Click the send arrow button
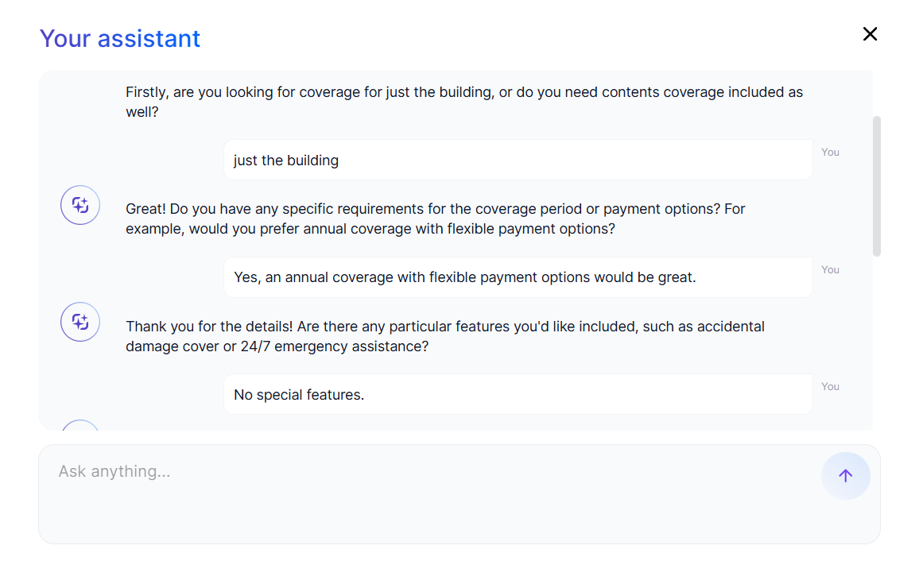The height and width of the screenshot is (588, 919). coord(845,476)
